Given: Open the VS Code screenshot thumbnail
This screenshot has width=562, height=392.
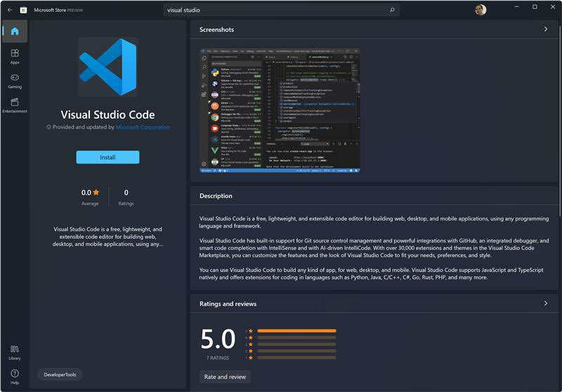Looking at the screenshot, I should click(x=280, y=111).
